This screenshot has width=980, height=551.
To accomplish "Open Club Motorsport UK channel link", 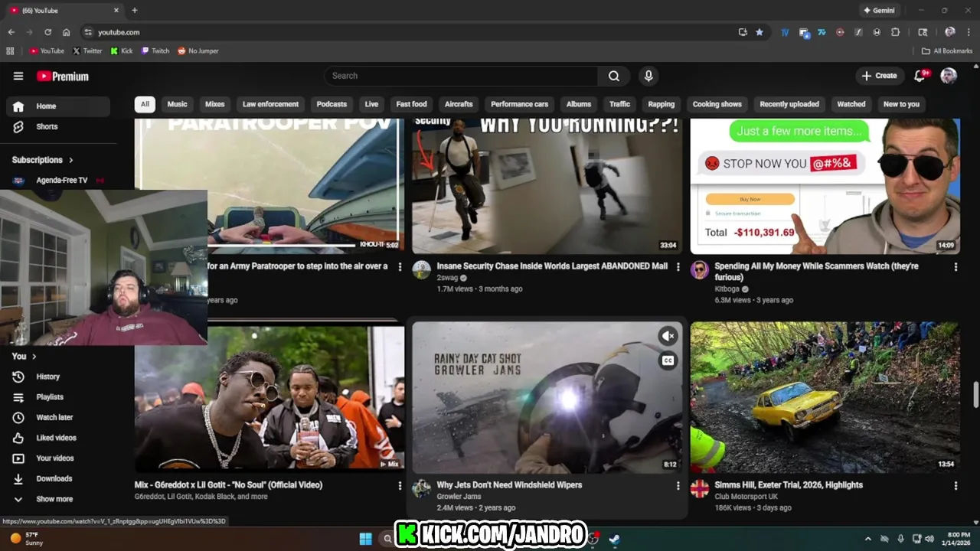I will (746, 497).
